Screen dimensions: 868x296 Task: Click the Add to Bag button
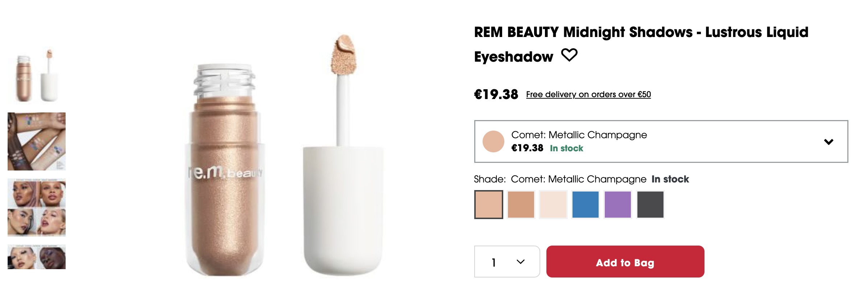[625, 262]
